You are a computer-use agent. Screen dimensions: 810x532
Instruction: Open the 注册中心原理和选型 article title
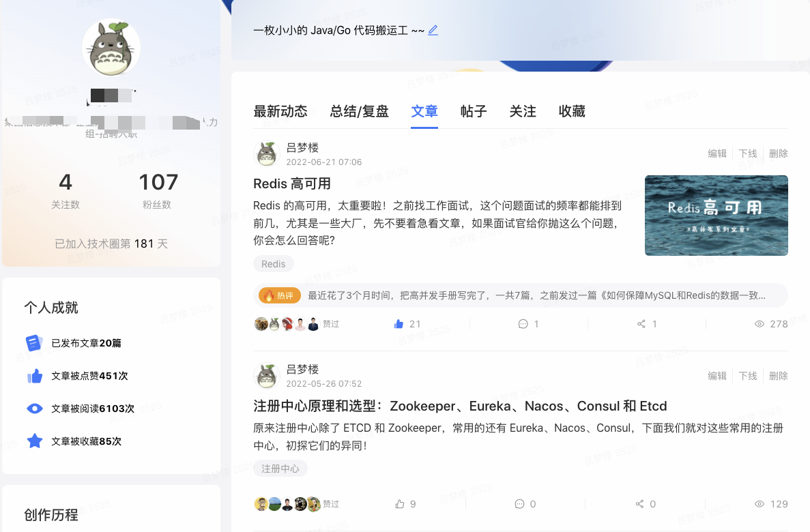[460, 406]
